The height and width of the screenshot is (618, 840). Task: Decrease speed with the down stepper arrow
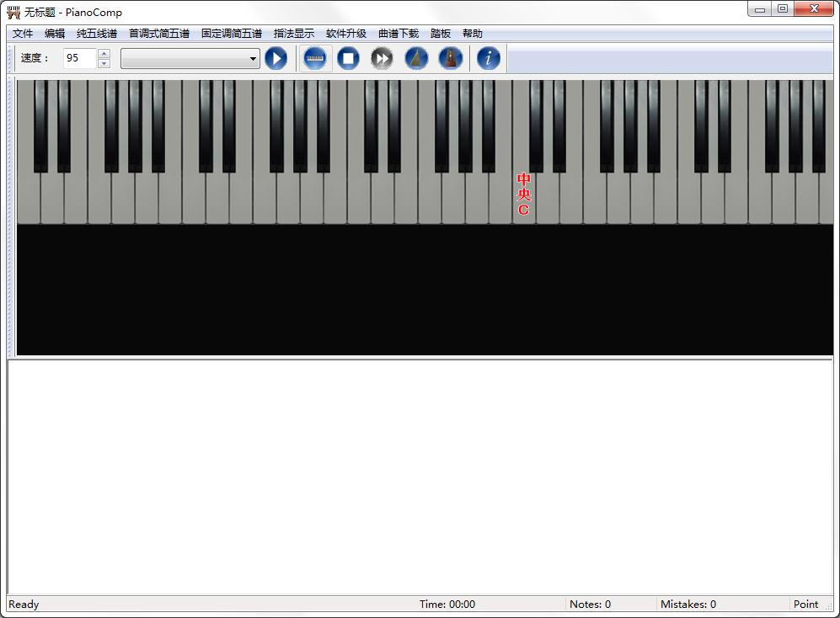tap(104, 63)
